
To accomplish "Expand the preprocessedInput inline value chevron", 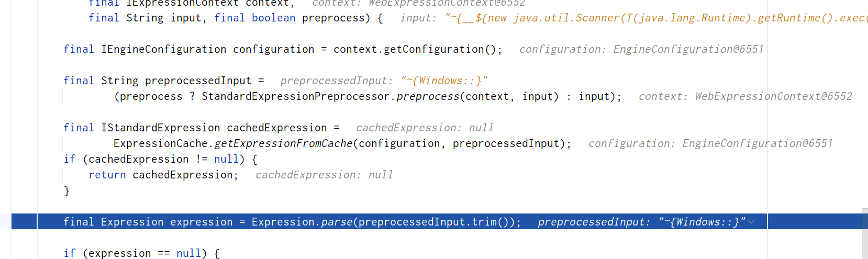I will click(x=752, y=222).
